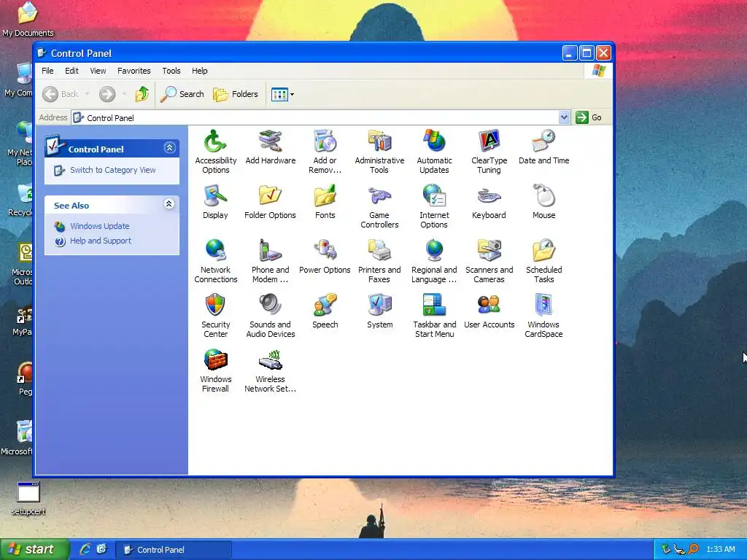Expand the Address bar dropdown
Screen dimensions: 747x560
click(564, 117)
